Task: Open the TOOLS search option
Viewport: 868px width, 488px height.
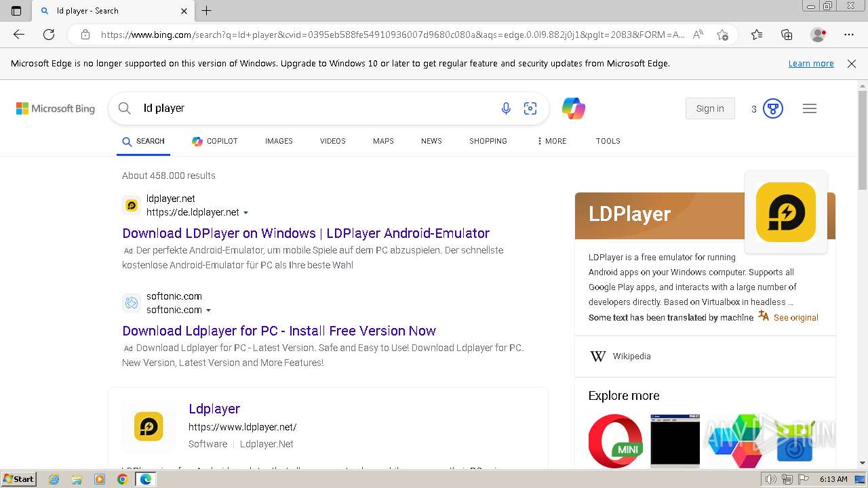Action: (608, 141)
